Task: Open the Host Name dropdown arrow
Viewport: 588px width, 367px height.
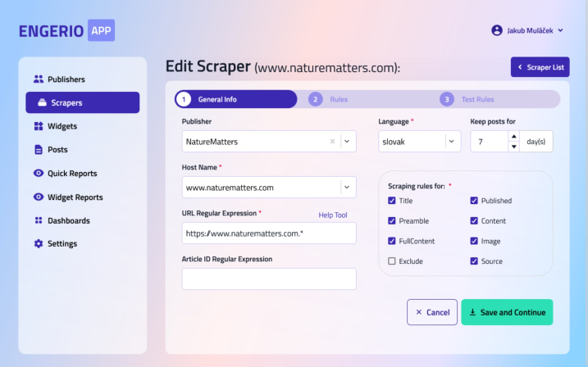Action: click(x=347, y=188)
